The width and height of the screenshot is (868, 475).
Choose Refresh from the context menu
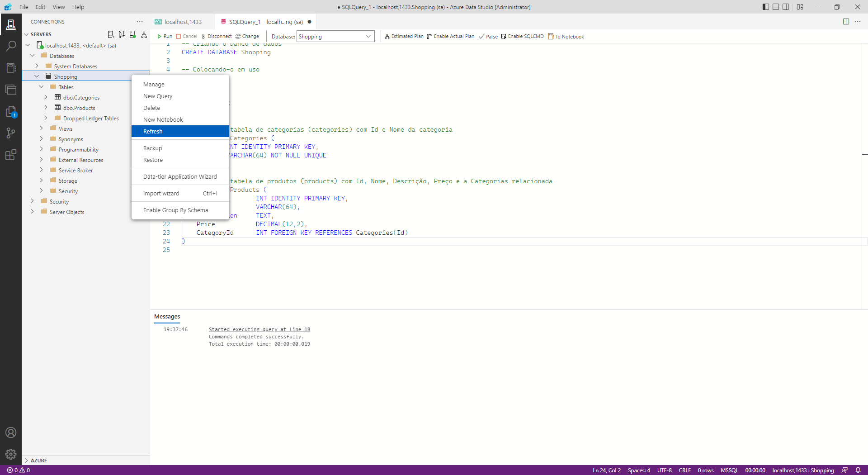[x=180, y=131]
